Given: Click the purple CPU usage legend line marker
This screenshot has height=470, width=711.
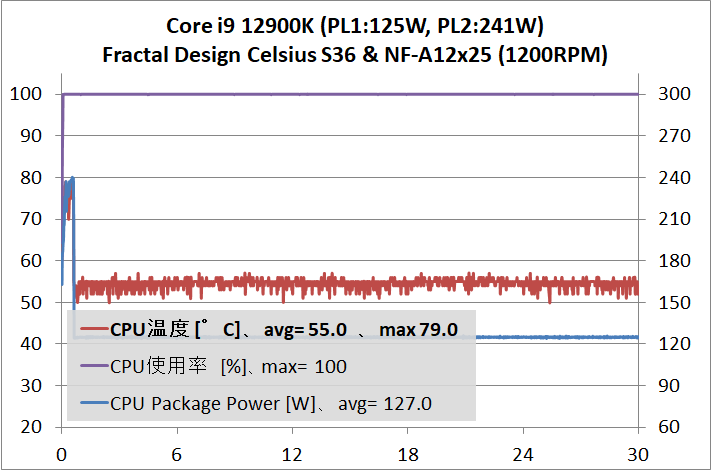Looking at the screenshot, I should click(94, 365).
